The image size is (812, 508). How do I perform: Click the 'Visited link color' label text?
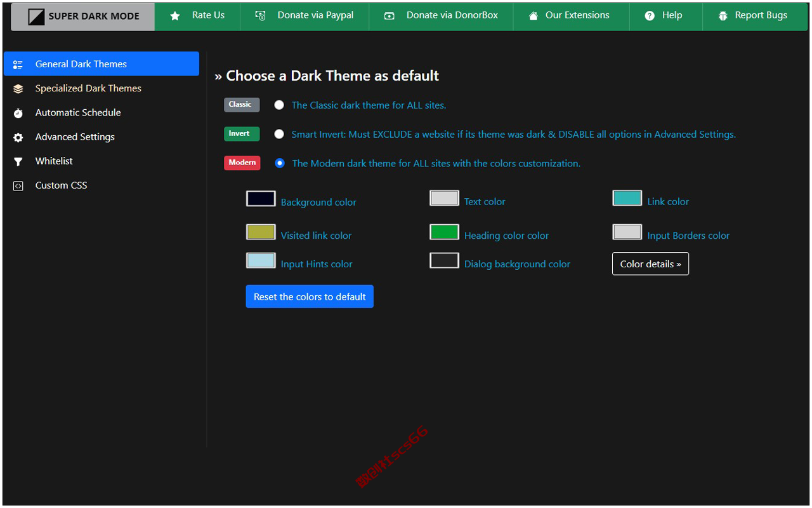tap(316, 236)
